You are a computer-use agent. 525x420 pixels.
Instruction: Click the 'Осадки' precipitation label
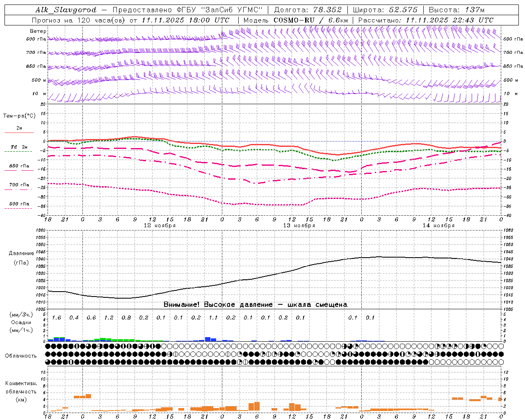pos(21,322)
